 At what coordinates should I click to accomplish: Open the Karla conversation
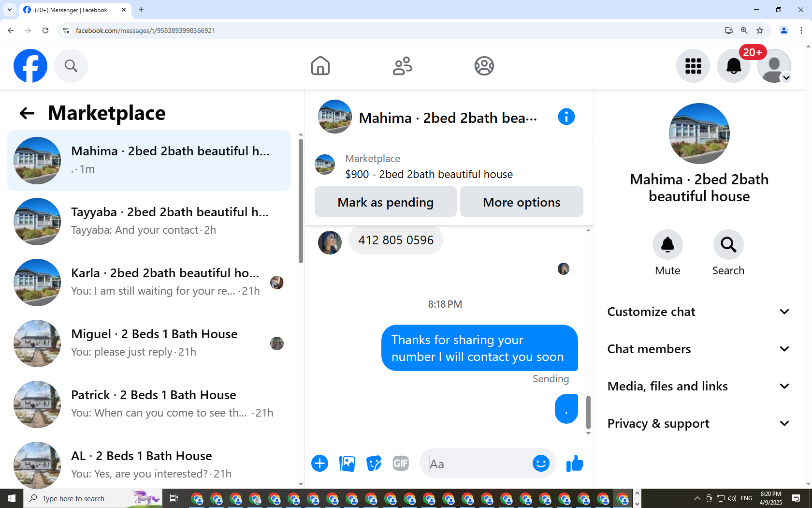click(149, 283)
